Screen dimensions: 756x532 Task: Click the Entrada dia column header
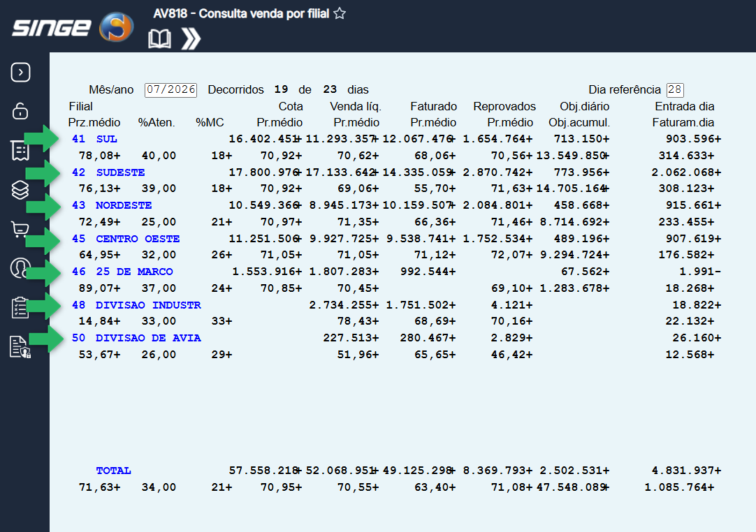coord(685,107)
